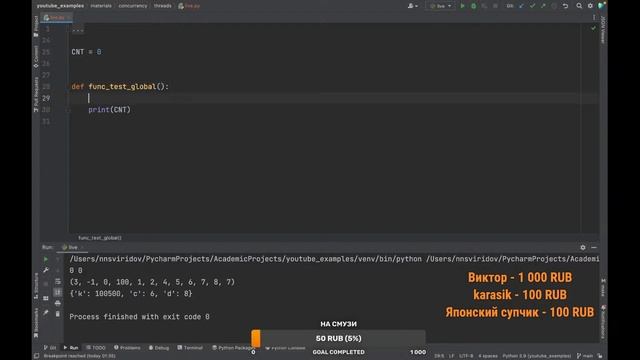Toggle the JSON Viewer right sidebar panel

coord(603,29)
